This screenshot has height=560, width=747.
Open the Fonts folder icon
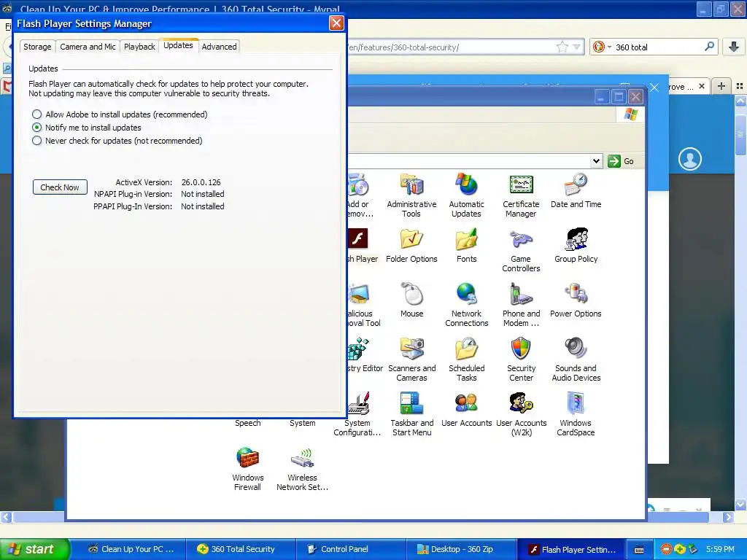point(466,245)
